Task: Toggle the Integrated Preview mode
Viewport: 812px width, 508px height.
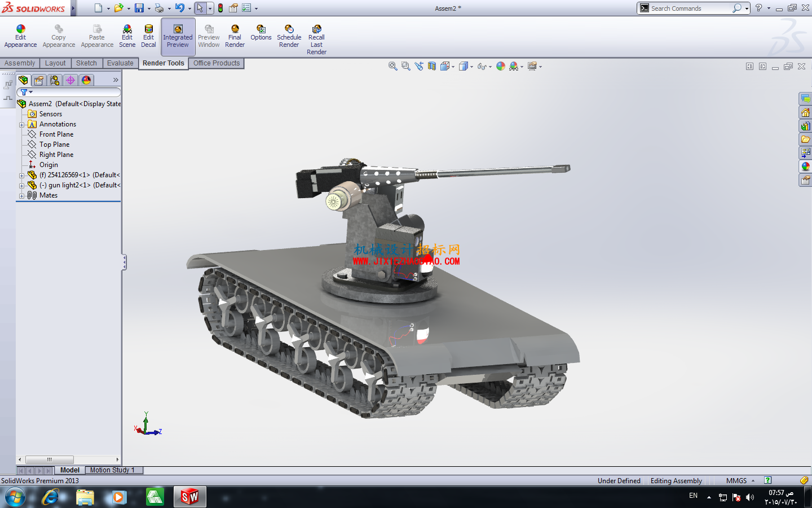Action: coord(178,36)
